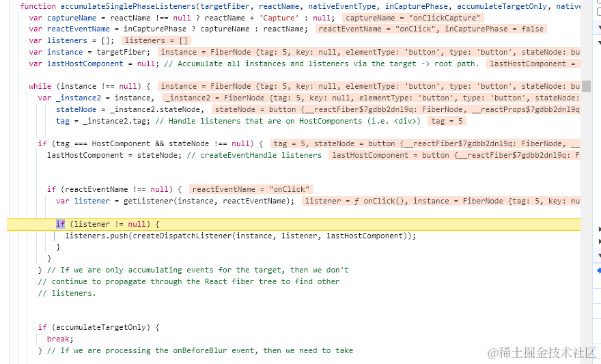Collapse the expanded section above the blue arrow
Image resolution: width=601 pixels, height=364 pixels.
pos(599,256)
